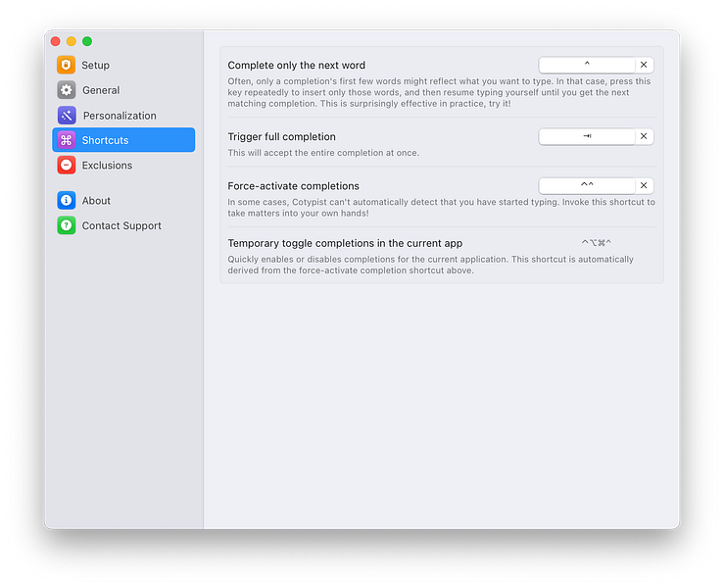Viewport: 724px width, 588px height.
Task: Open Contact Support label in sidebar
Action: point(121,225)
